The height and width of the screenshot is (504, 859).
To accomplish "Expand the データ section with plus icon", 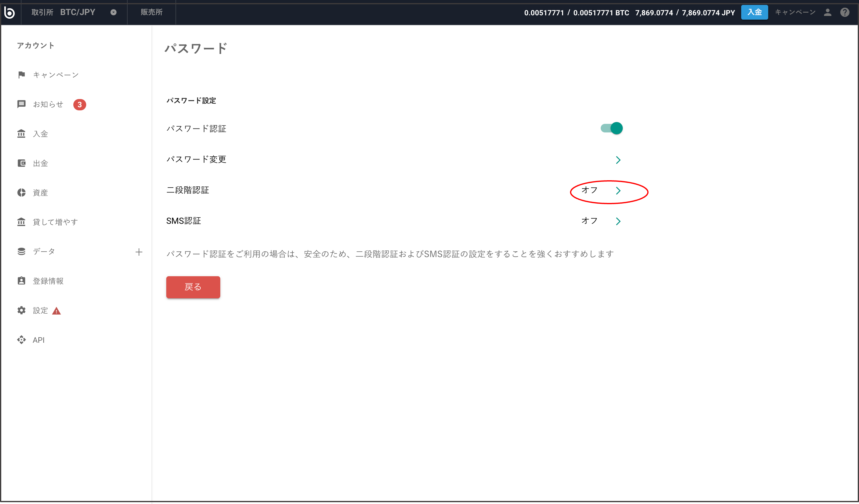I will tap(139, 252).
